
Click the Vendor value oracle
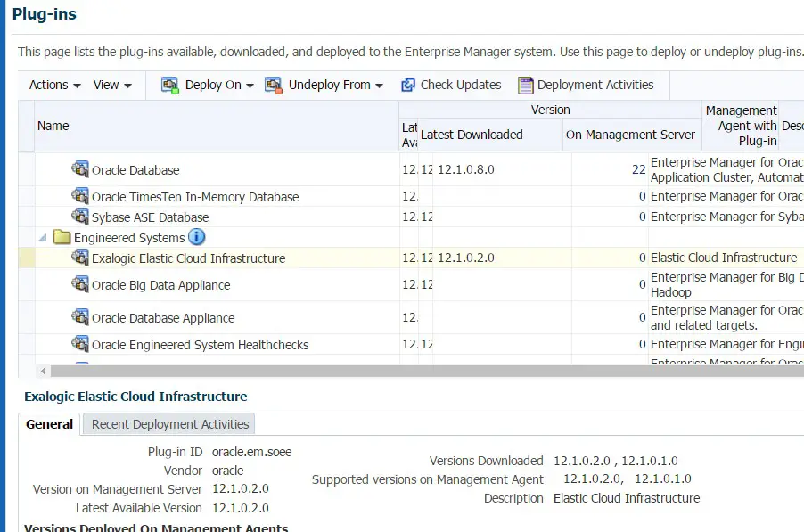[227, 471]
